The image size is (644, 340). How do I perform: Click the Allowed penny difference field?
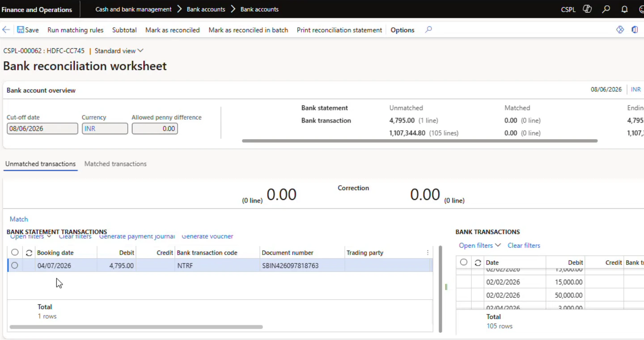[x=154, y=128]
